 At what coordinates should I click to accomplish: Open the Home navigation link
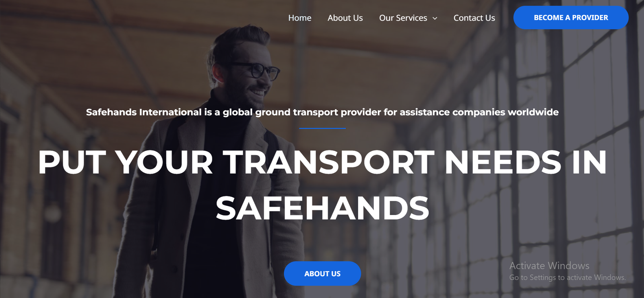click(299, 18)
